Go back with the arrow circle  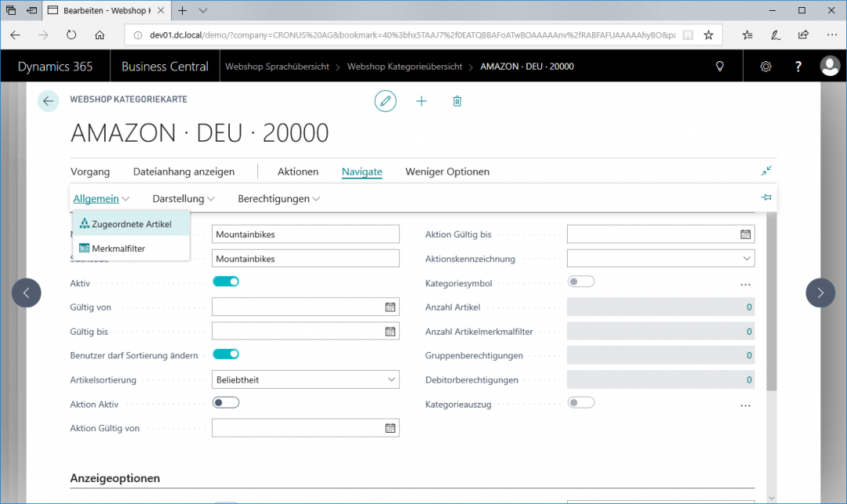tap(48, 101)
